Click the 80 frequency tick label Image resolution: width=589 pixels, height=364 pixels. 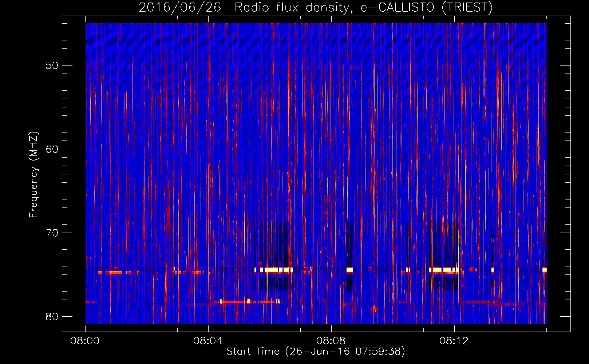(52, 317)
